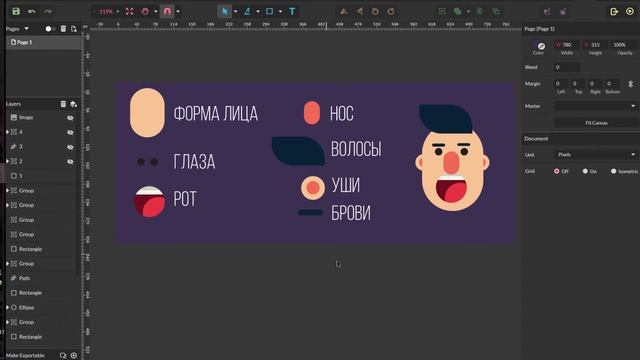This screenshot has height=360, width=640.
Task: Select the Pointer tool
Action: [224, 11]
